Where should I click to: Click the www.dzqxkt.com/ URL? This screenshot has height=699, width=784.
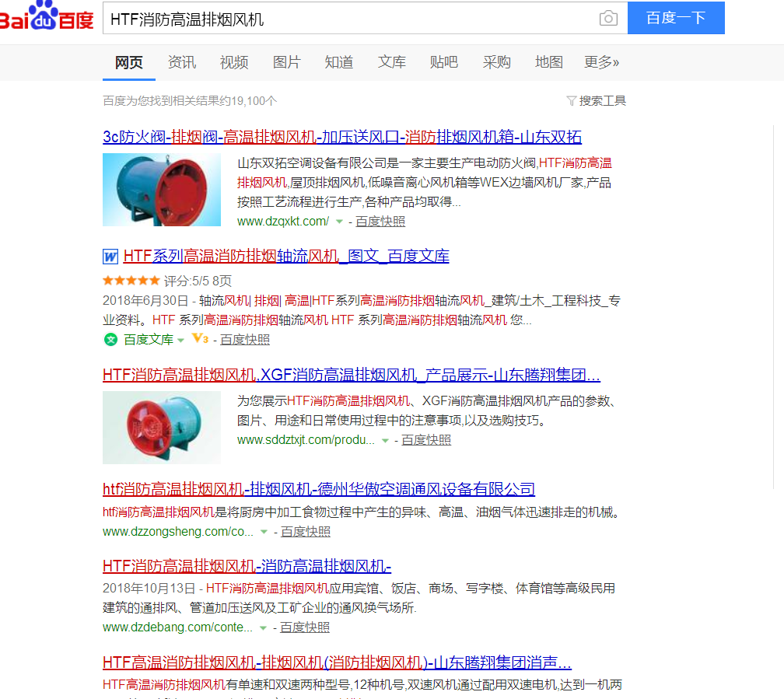click(x=283, y=222)
